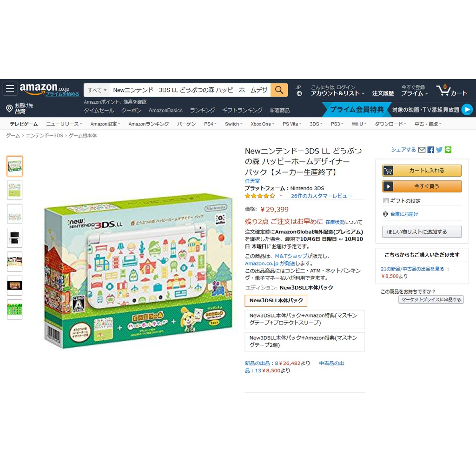Viewport: 476px width, 476px height.
Task: Select the second product thumbnail image
Action: click(14, 190)
